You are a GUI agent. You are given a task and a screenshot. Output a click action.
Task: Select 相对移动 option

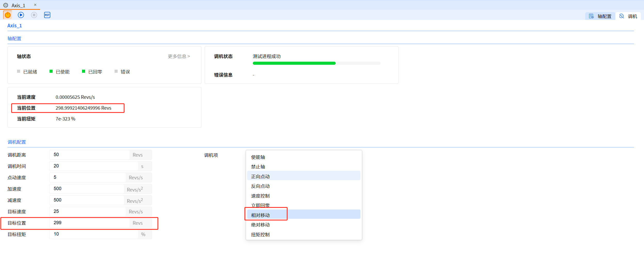click(260, 215)
